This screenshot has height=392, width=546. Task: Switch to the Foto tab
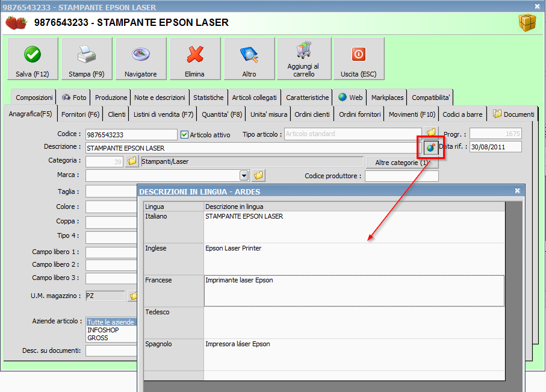pyautogui.click(x=74, y=98)
